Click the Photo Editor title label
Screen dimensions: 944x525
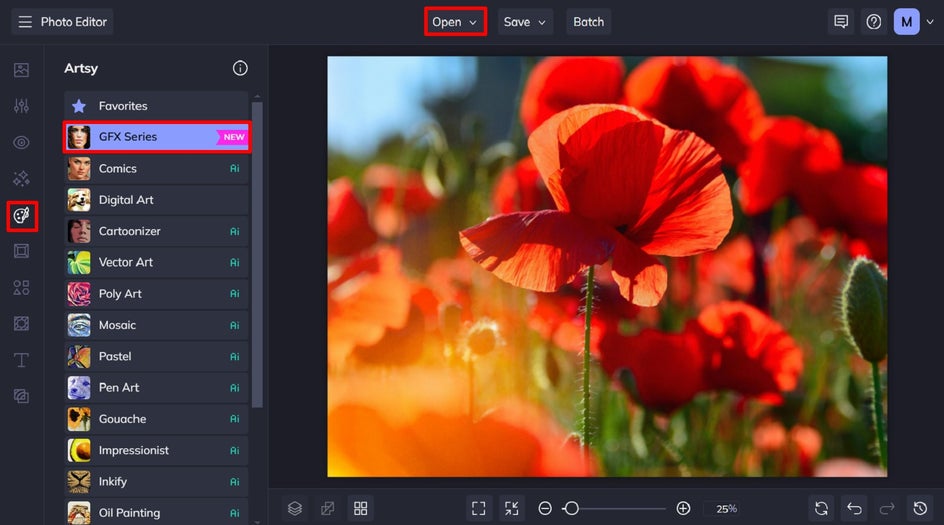73,22
